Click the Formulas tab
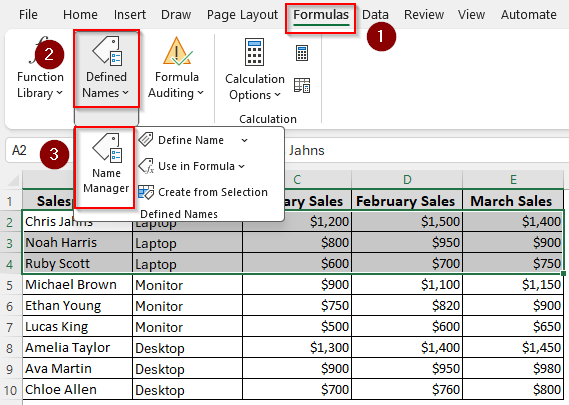 coord(321,15)
